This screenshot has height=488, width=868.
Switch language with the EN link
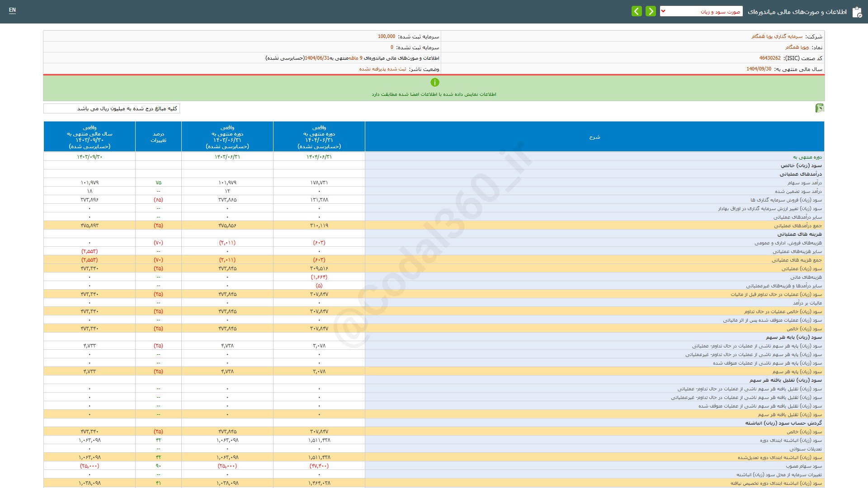[12, 10]
